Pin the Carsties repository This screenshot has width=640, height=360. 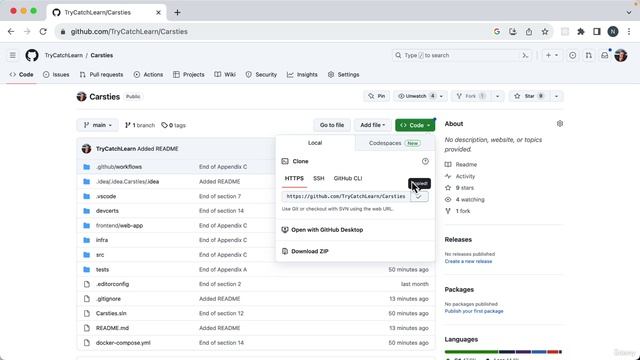click(376, 96)
